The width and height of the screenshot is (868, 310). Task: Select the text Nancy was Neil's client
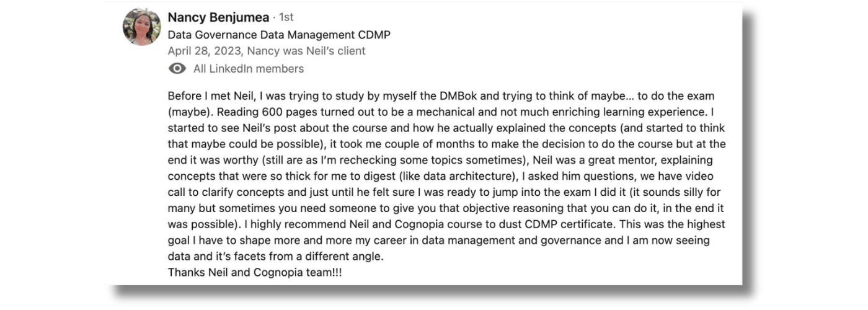(306, 51)
